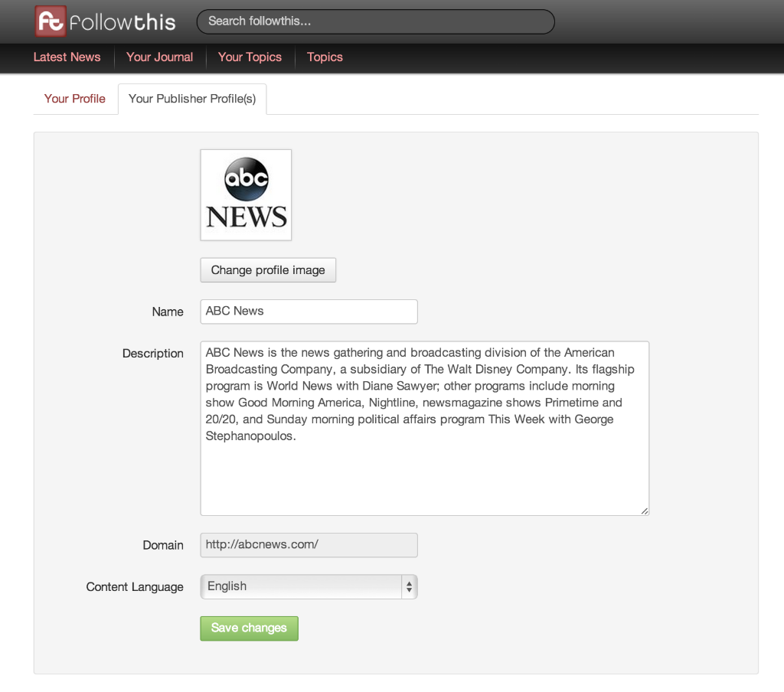Click into the Name field containing ABC News
Screen dimensions: 784x692
tap(309, 312)
